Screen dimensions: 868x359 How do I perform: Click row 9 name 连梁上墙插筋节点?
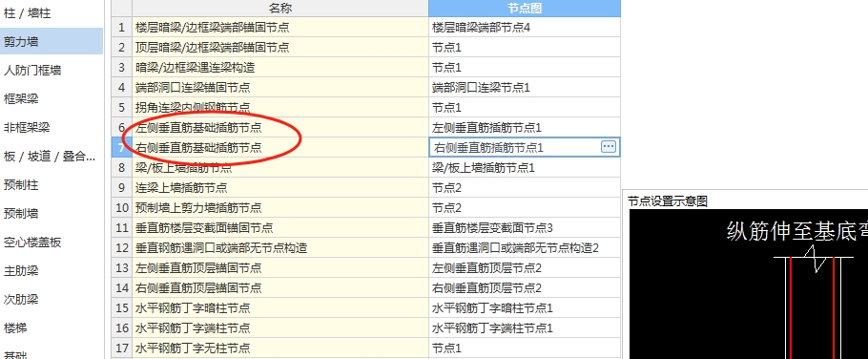[x=280, y=187]
